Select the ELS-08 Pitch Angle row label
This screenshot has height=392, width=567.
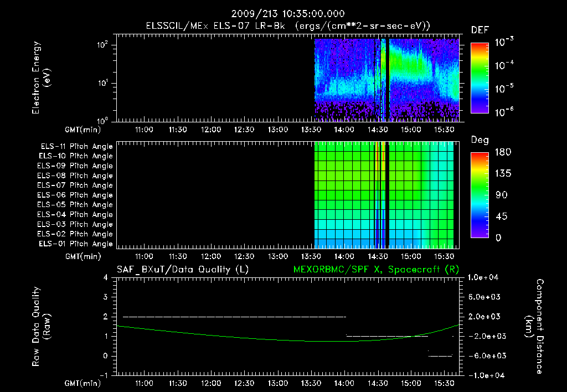[x=75, y=176]
